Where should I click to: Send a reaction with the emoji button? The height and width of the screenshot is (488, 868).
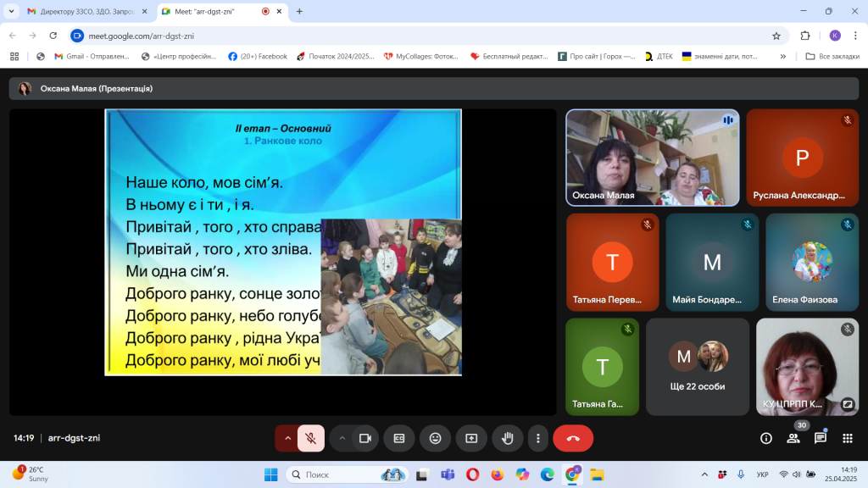tap(435, 438)
